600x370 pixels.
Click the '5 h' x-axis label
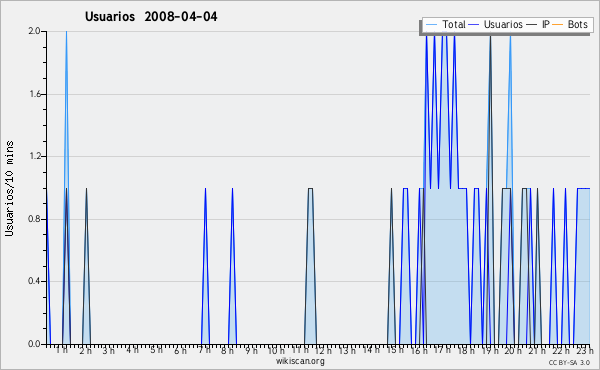156,350
